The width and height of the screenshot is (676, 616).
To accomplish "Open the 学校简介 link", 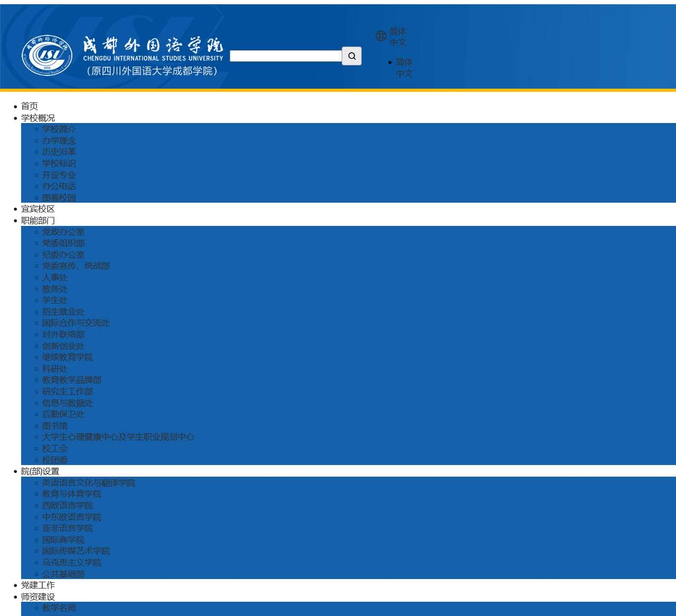I will (59, 129).
